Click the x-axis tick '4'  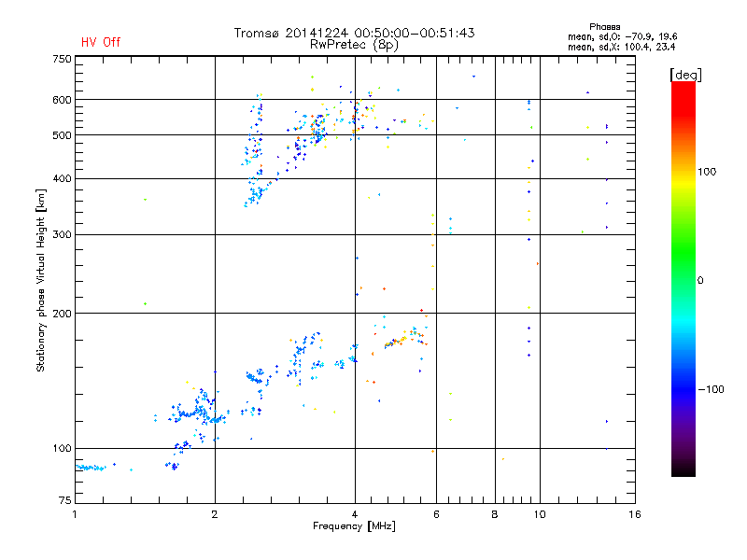click(355, 514)
